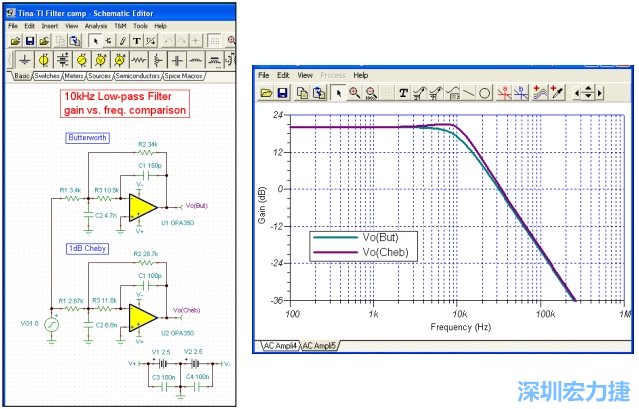The width and height of the screenshot is (639, 409).
Task: Select the Text tool in schematic toolbar
Action: [x=137, y=41]
